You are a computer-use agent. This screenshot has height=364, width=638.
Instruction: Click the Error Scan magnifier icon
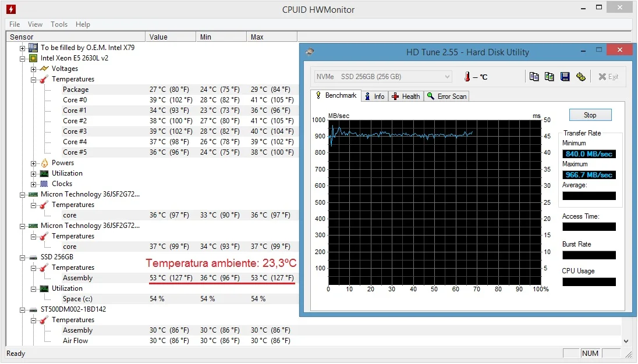tap(431, 96)
